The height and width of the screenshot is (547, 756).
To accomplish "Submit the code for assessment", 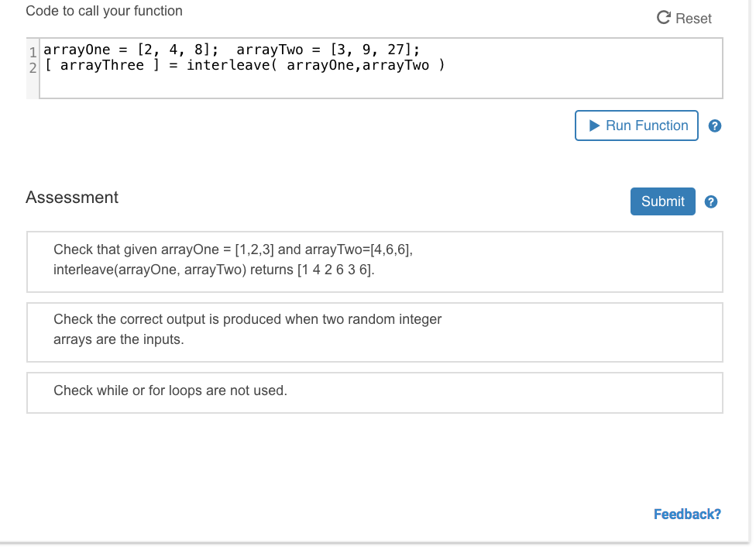I will pyautogui.click(x=662, y=201).
